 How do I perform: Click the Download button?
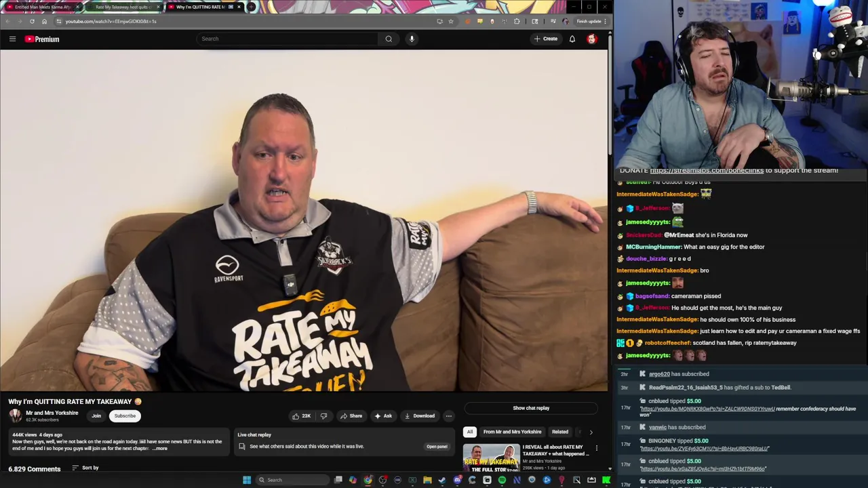[419, 416]
